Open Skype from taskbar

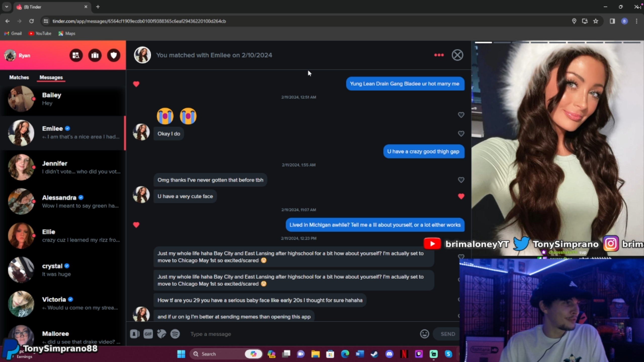click(448, 354)
